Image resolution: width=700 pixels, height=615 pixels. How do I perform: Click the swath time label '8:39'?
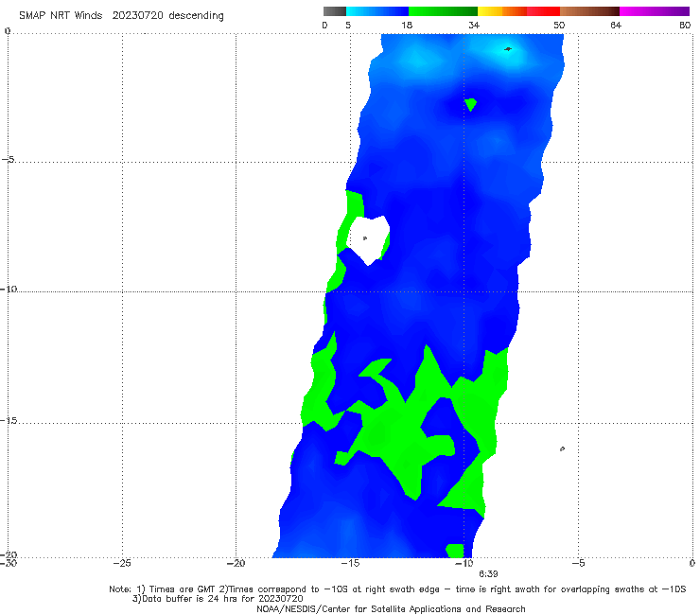[x=488, y=574]
